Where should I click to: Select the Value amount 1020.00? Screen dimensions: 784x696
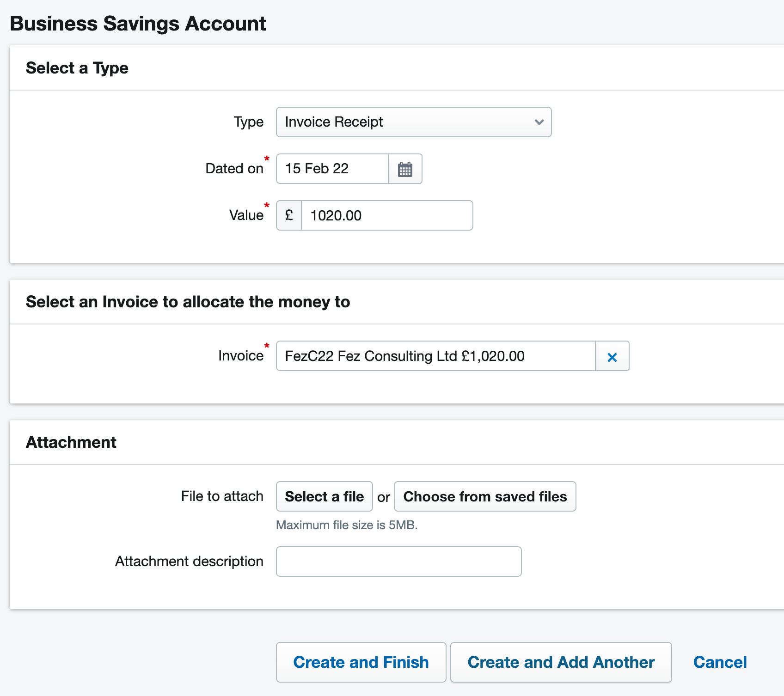point(387,215)
